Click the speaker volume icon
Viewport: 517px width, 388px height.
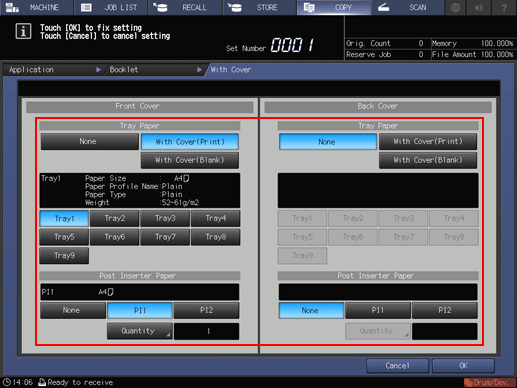click(x=479, y=7)
